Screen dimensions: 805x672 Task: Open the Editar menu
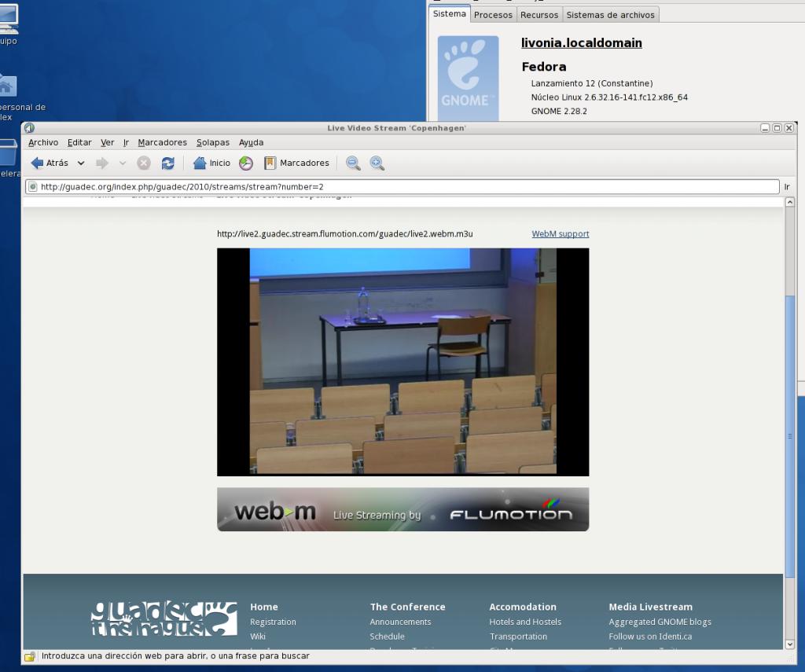point(79,143)
